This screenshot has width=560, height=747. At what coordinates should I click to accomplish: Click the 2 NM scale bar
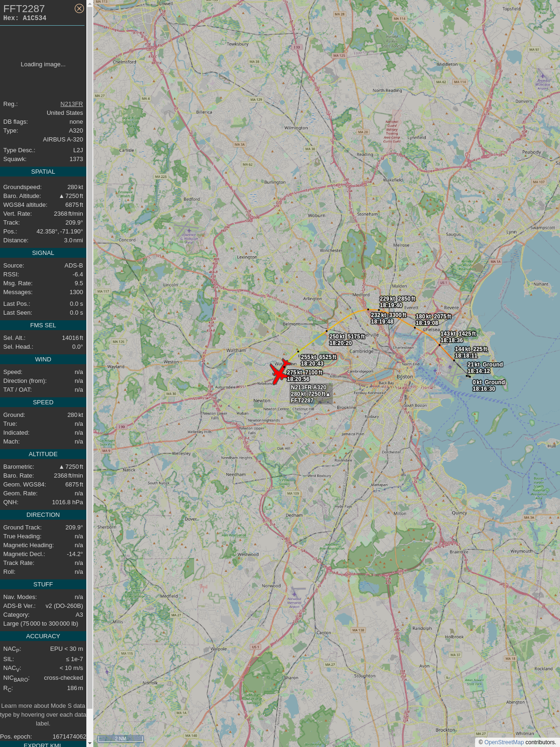[x=120, y=739]
